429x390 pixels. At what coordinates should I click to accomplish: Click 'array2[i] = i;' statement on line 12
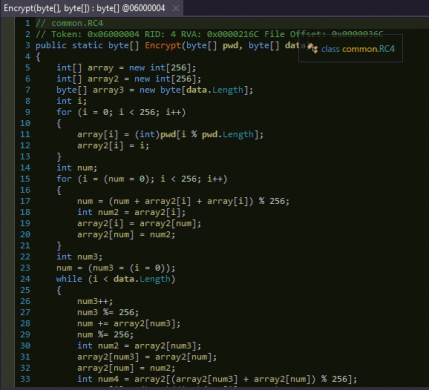tap(113, 145)
